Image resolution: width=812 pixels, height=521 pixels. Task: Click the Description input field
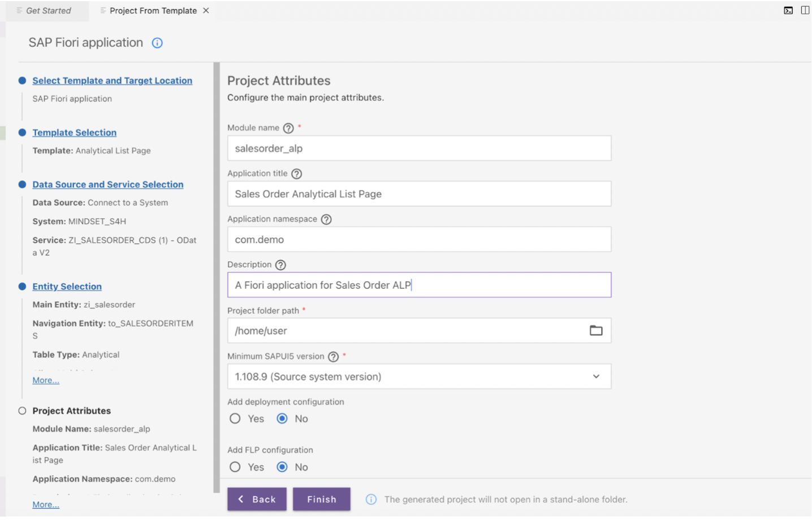pyautogui.click(x=419, y=285)
